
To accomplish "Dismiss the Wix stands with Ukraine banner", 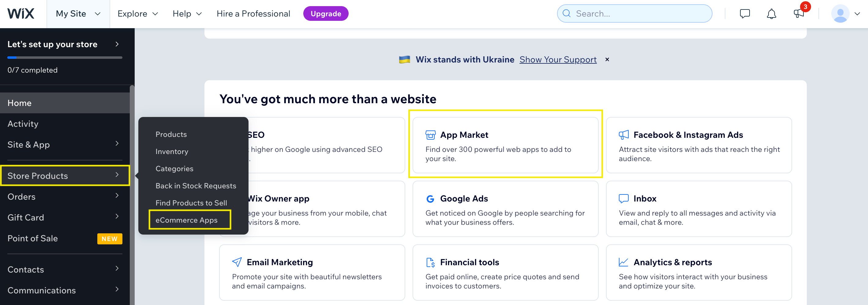I will [607, 60].
